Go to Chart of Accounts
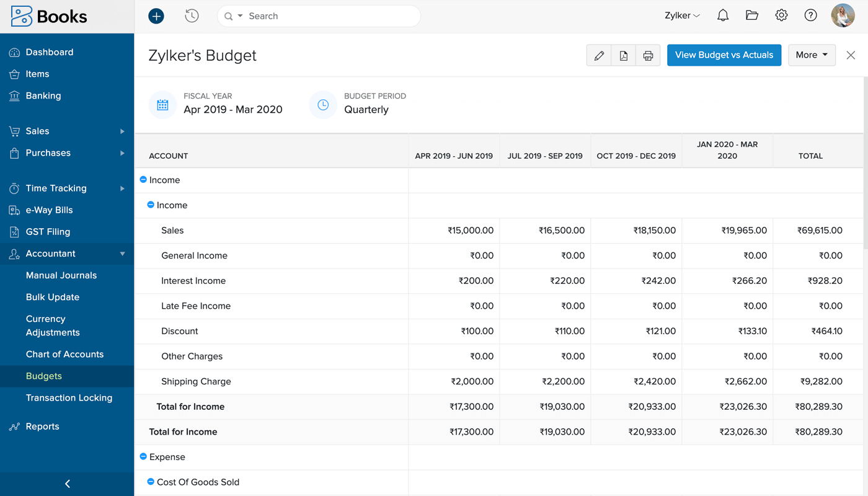 click(x=66, y=354)
